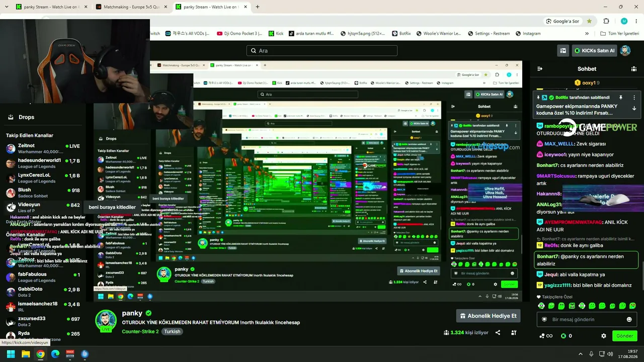Click username yagizzz1111 in chat
644x362 pixels.
coord(557,285)
